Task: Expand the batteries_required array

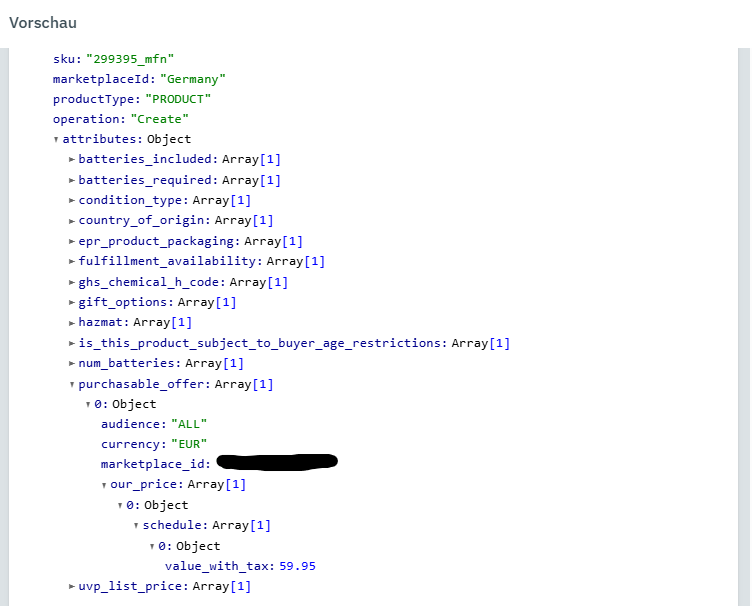Action: click(x=71, y=180)
